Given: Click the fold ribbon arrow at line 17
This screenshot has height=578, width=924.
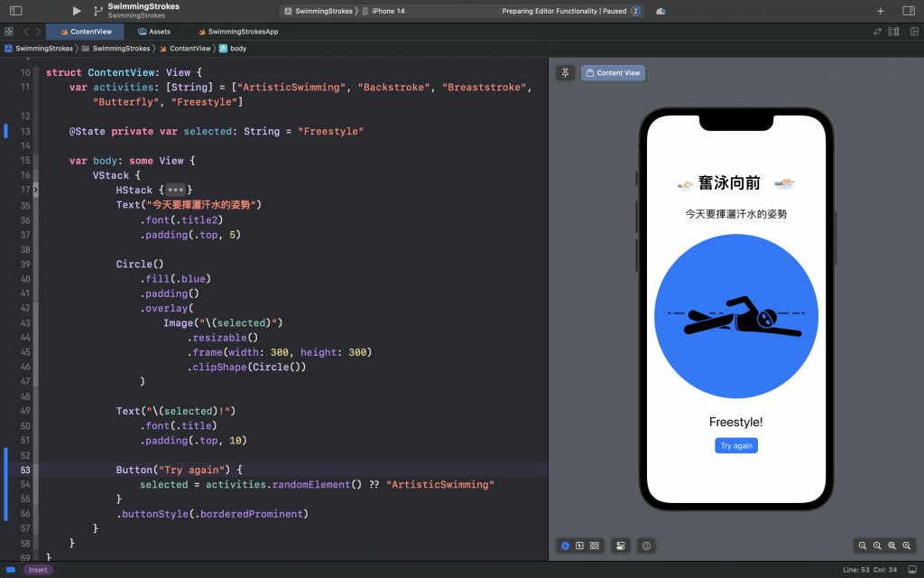Looking at the screenshot, I should [x=35, y=190].
